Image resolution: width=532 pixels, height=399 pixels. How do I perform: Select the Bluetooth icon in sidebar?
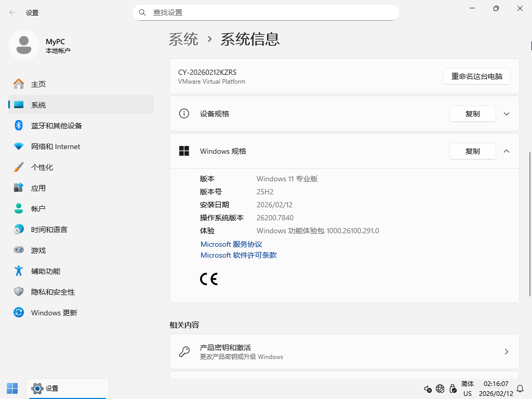(19, 126)
